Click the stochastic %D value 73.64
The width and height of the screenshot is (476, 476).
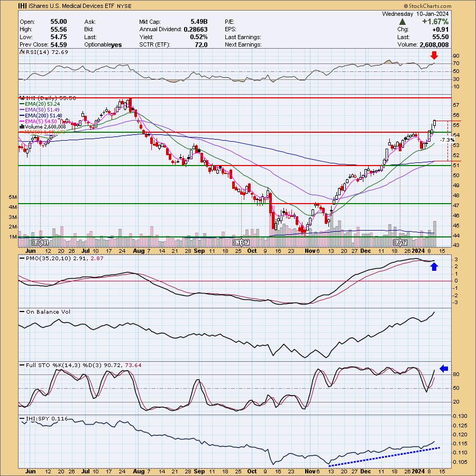pos(133,365)
